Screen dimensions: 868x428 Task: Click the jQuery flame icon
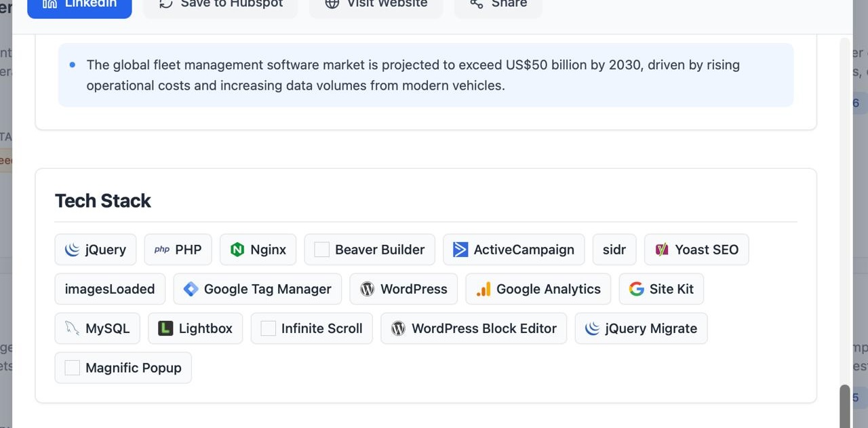(x=73, y=250)
